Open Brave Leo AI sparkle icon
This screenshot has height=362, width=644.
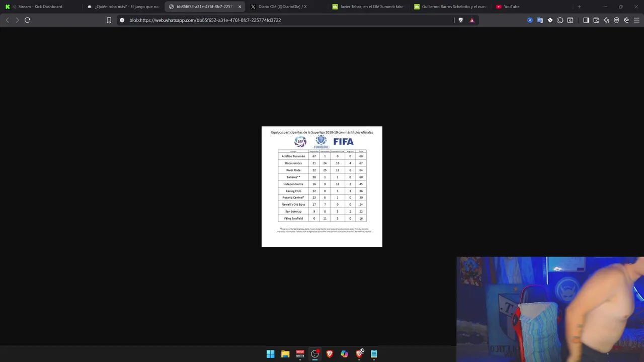click(606, 20)
